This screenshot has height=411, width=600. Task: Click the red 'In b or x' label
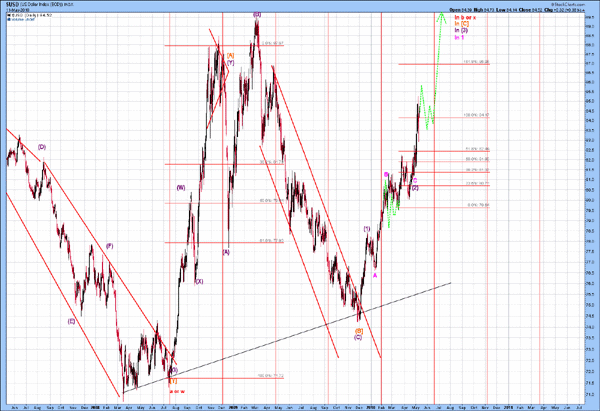coord(465,18)
